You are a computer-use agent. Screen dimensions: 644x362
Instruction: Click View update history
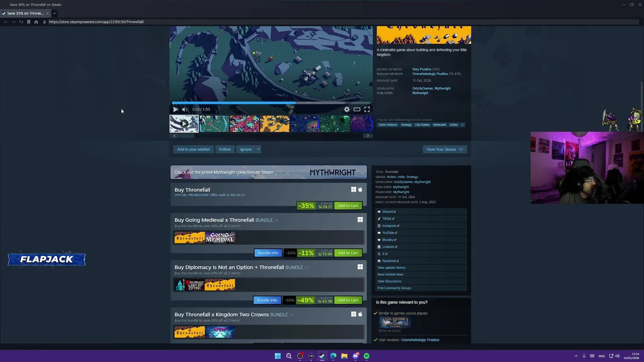pos(391,267)
